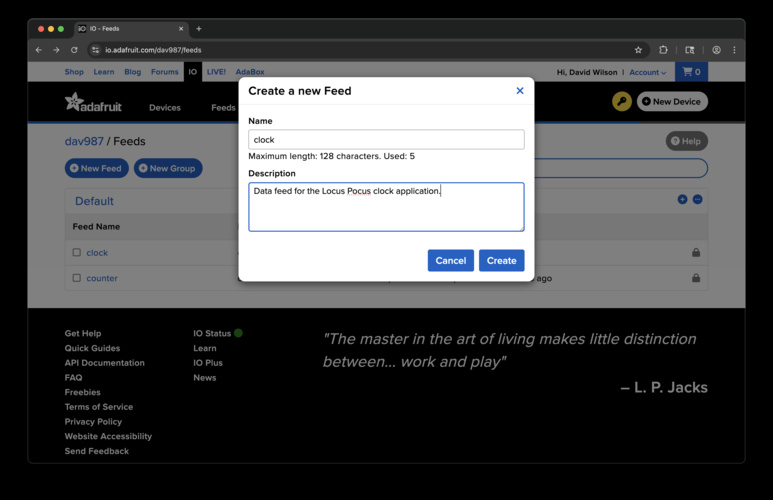Open FAQ footer link
This screenshot has height=500, width=773.
coord(73,378)
